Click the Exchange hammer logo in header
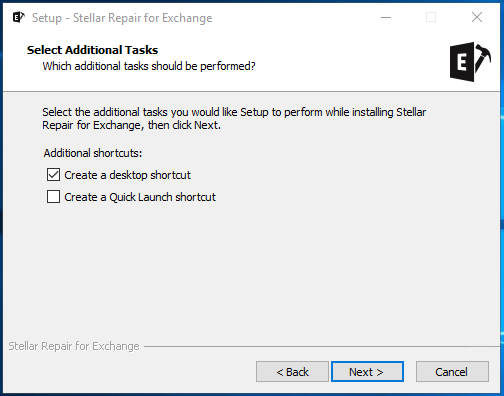Viewport: 504px width, 396px height. tap(470, 62)
